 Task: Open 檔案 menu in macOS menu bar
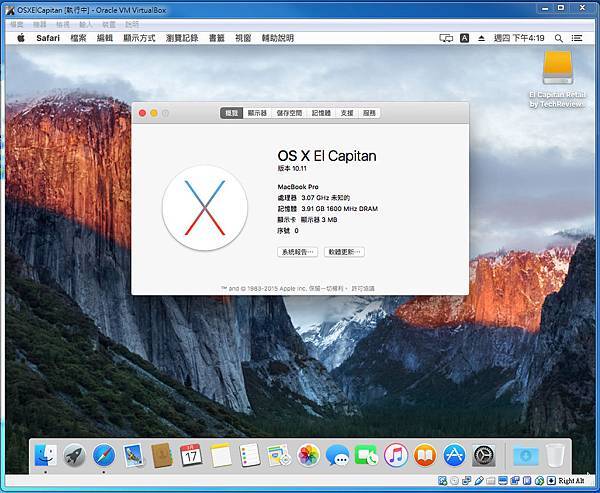(x=78, y=38)
